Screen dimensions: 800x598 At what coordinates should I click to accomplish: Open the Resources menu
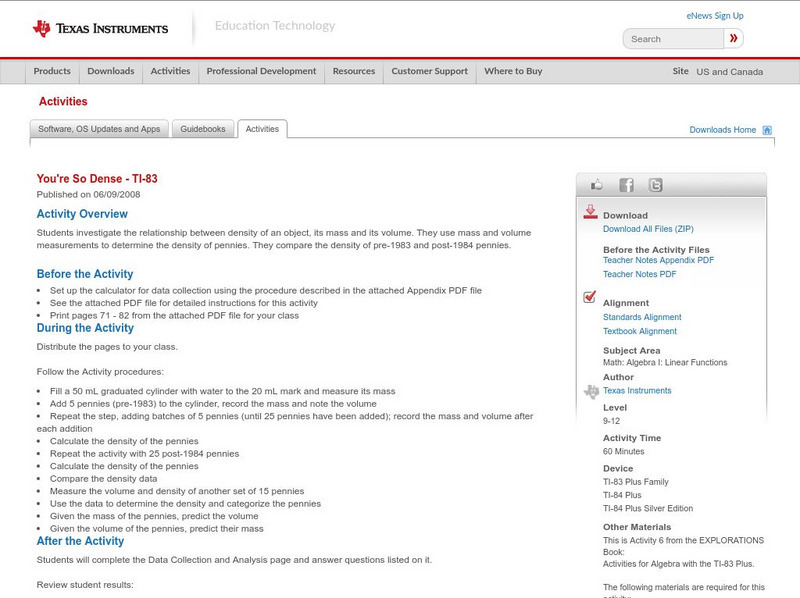(354, 71)
